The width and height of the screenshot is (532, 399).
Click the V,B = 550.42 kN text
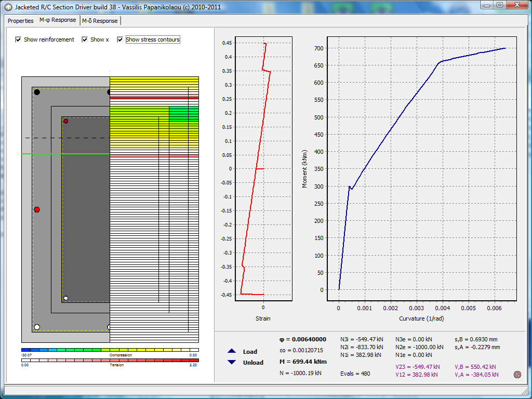(475, 367)
